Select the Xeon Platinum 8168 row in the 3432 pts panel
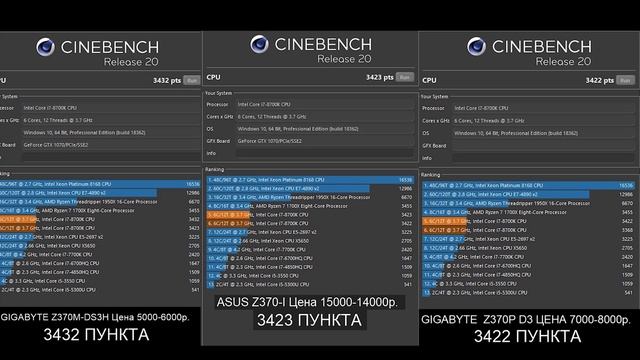This screenshot has width=640, height=360. tap(100, 184)
